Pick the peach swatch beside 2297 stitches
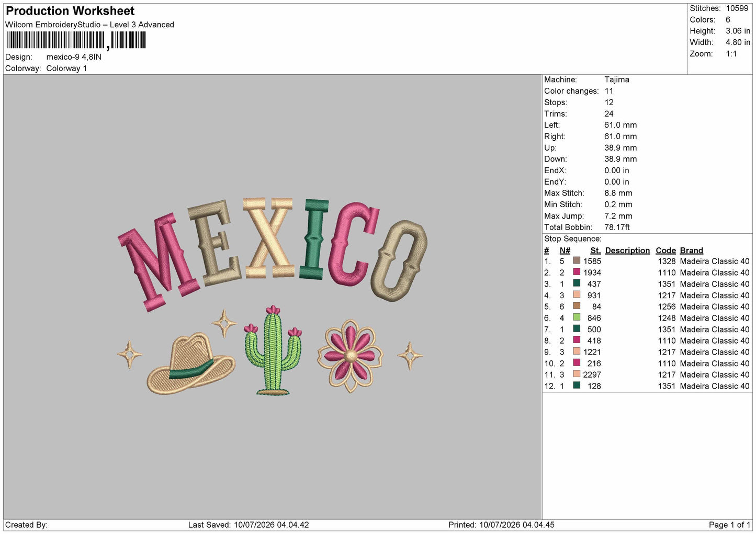The image size is (756, 534). point(577,374)
